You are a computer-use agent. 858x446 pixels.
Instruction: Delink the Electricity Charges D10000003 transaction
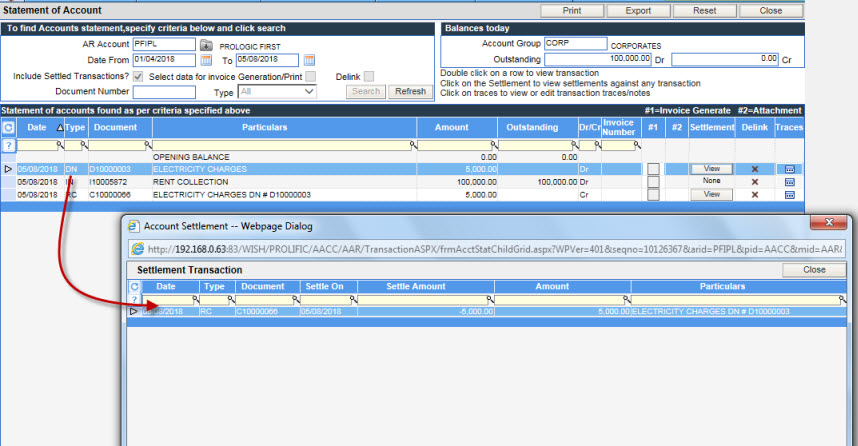point(754,169)
